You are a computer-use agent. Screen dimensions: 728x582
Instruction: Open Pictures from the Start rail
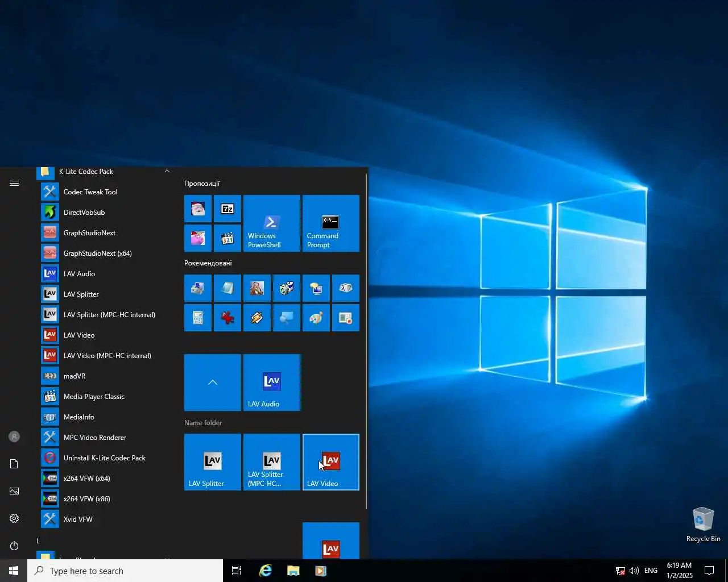[14, 491]
